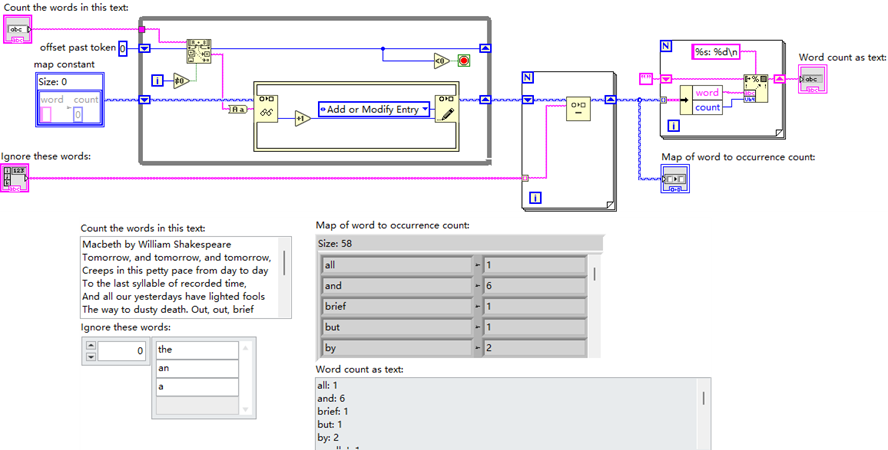Increment the Ignore these words array index
Viewport: 888px width, 450px height.
pos(91,346)
